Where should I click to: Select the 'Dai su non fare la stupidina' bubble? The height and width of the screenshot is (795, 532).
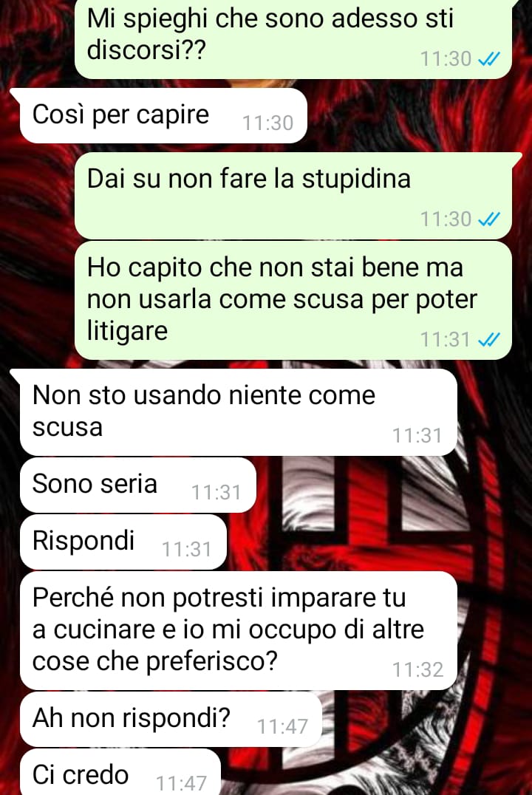293,196
